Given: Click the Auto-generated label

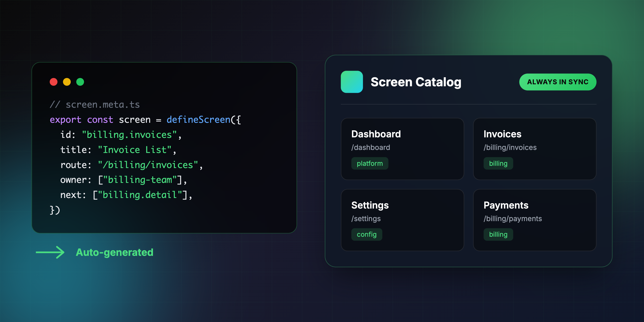Looking at the screenshot, I should pos(114,252).
